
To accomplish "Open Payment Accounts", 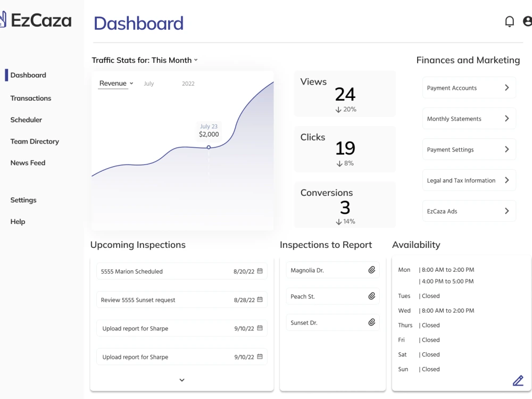I will point(469,87).
